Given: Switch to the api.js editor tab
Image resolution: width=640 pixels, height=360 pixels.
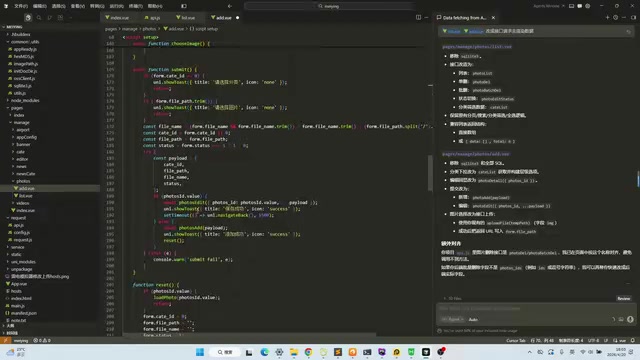Looking at the screenshot, I should (153, 18).
